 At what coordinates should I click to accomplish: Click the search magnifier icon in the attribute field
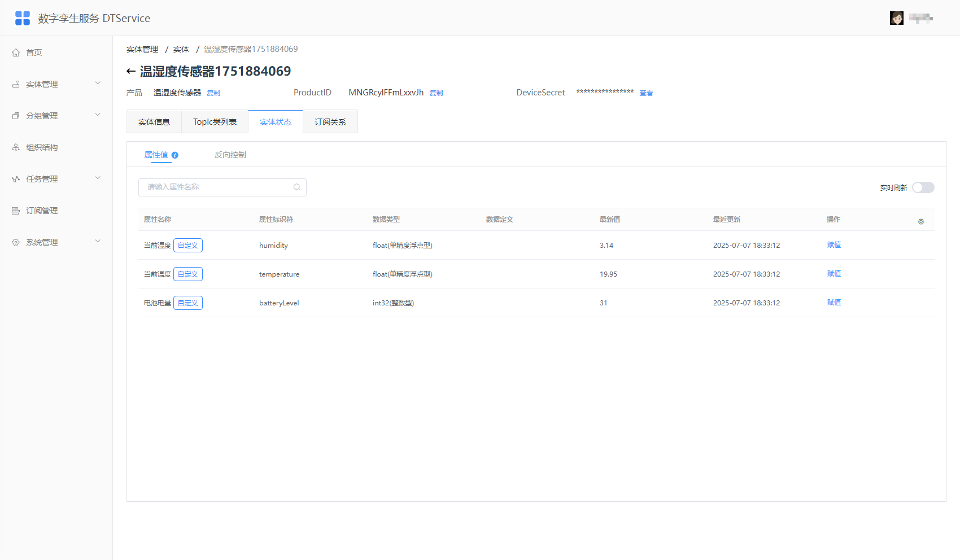(296, 187)
